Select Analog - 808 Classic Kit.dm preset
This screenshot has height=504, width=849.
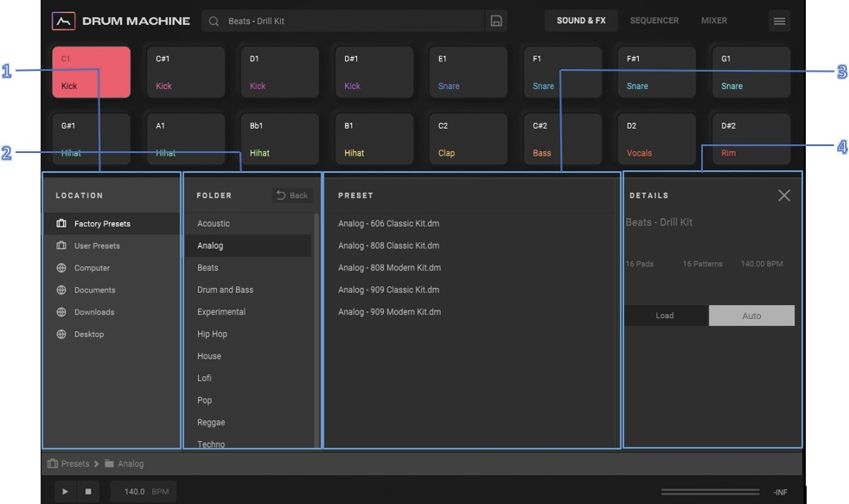coord(388,246)
